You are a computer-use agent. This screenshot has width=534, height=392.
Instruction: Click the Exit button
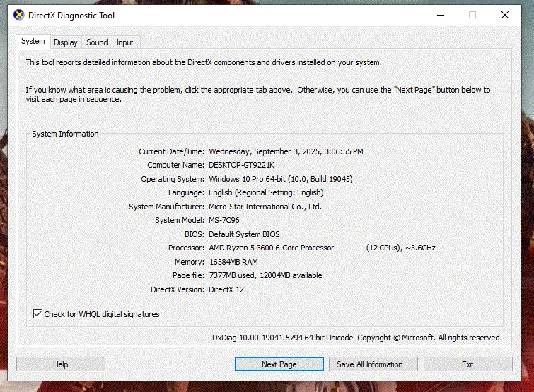click(468, 364)
